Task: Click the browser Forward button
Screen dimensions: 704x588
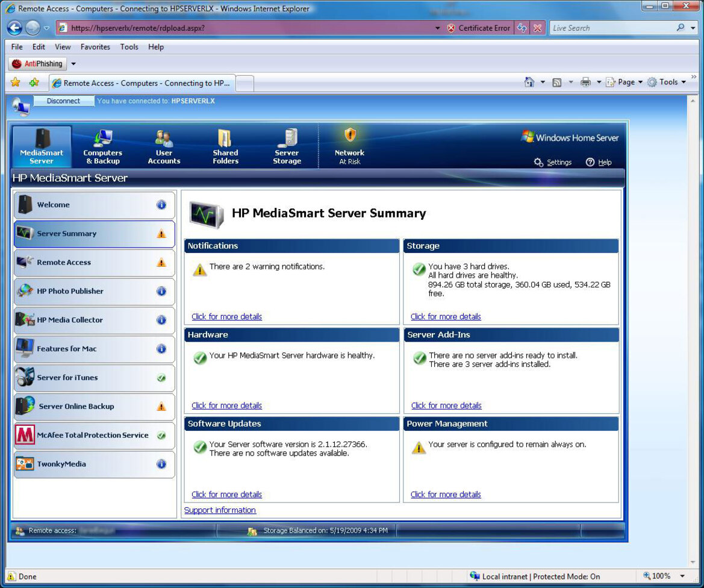Action: point(33,28)
